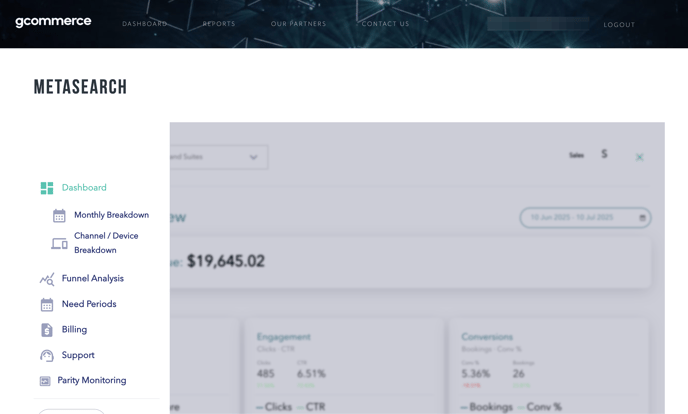
Task: Click the Monthly Breakdown calendar icon
Action: (59, 216)
